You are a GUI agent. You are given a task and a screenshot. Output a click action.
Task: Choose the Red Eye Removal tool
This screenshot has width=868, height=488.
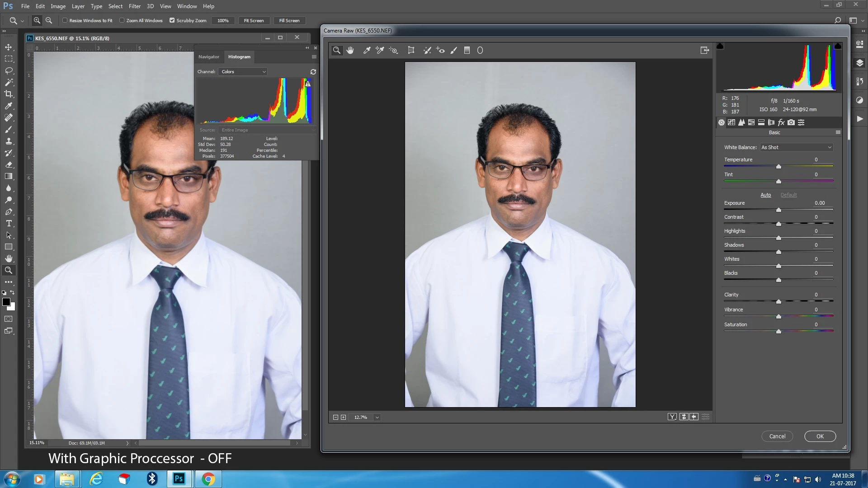click(440, 51)
